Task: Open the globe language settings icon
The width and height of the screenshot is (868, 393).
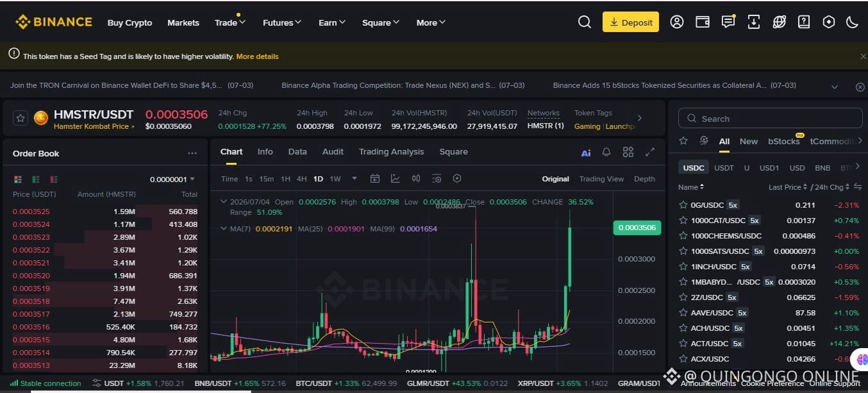Action: 779,22
